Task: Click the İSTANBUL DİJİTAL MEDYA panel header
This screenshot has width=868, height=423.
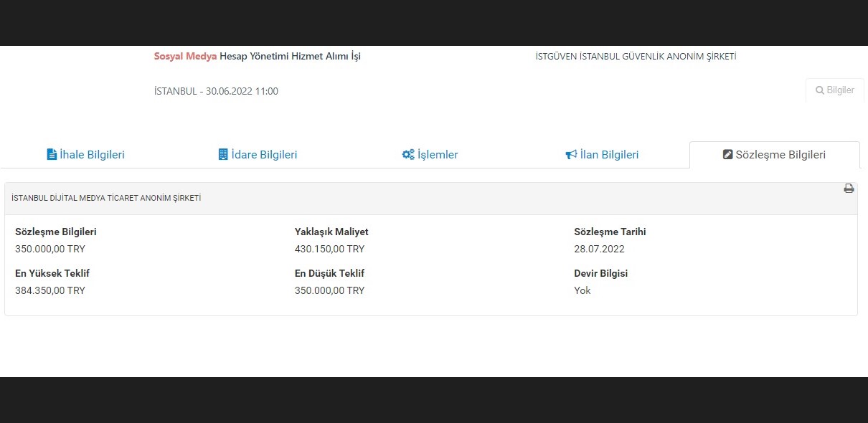Action: [106, 198]
